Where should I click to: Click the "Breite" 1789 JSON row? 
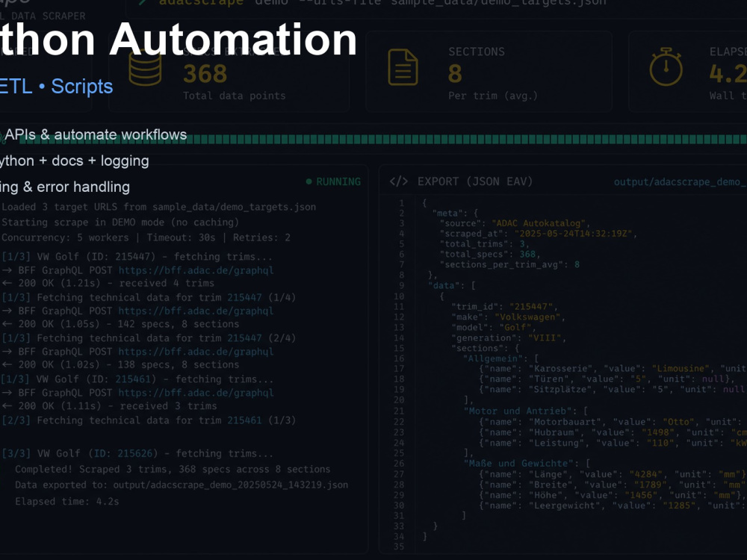coord(613,485)
